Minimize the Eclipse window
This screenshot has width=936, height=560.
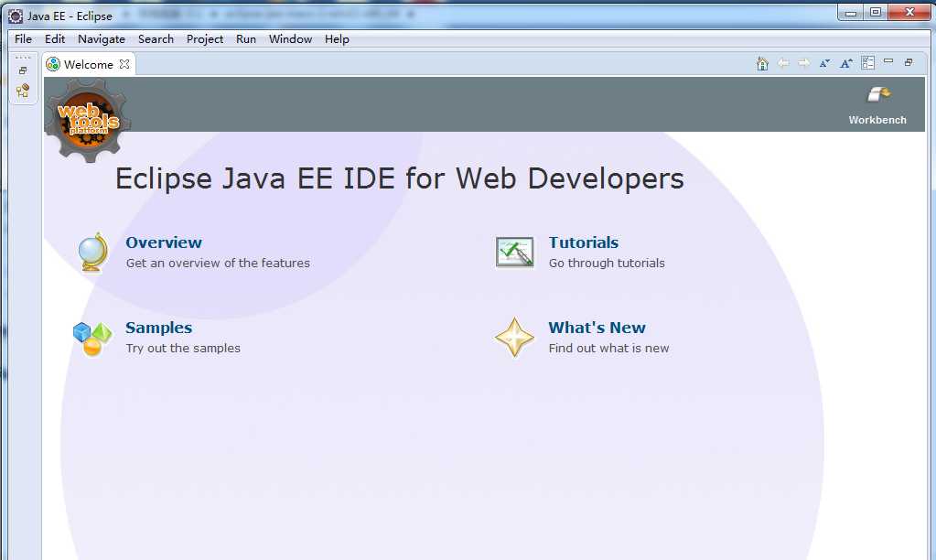[x=851, y=12]
